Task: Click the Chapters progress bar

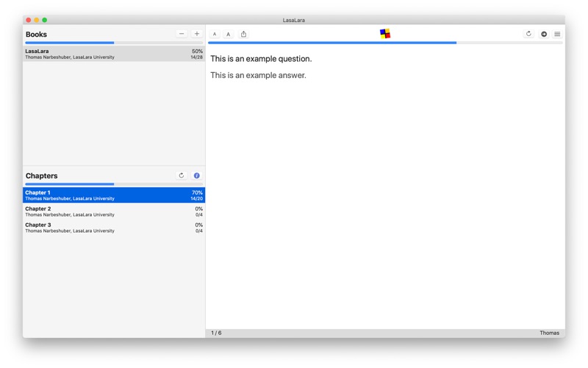Action: click(114, 184)
